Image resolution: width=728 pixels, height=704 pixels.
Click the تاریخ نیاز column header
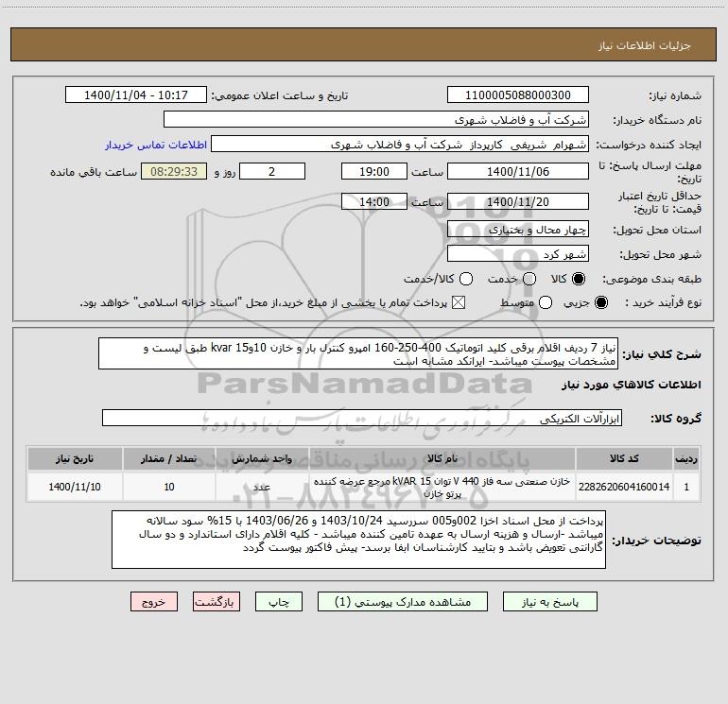(75, 458)
